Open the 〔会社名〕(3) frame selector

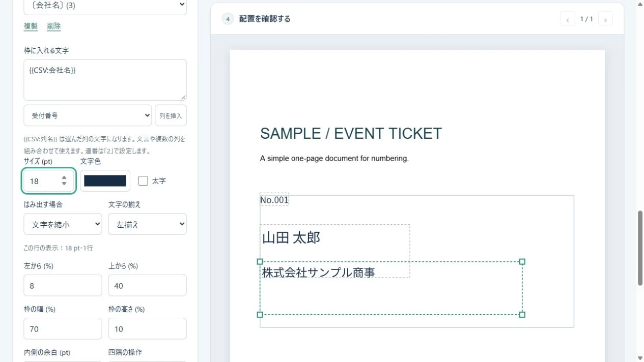tap(105, 5)
